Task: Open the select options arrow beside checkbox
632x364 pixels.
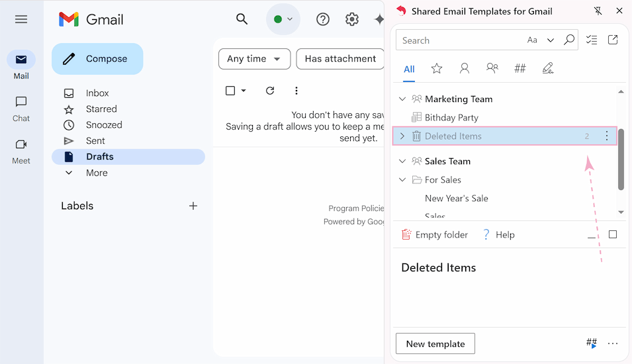Action: click(x=244, y=91)
